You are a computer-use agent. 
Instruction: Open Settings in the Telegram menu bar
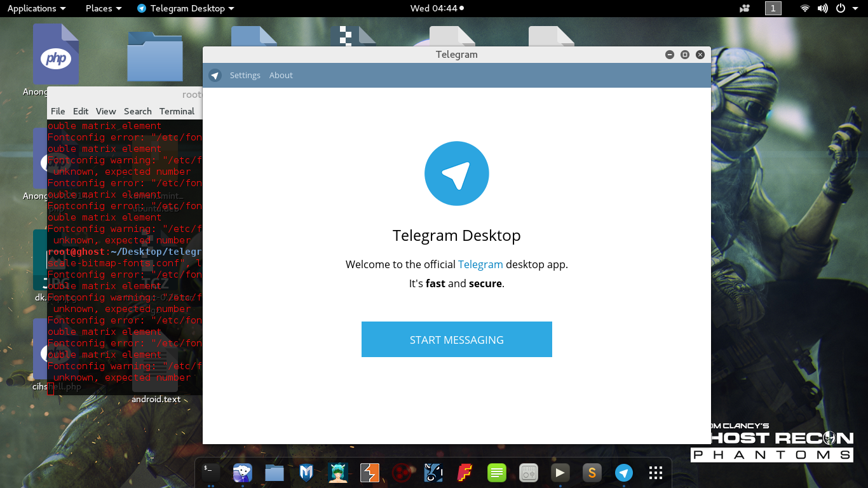click(245, 75)
